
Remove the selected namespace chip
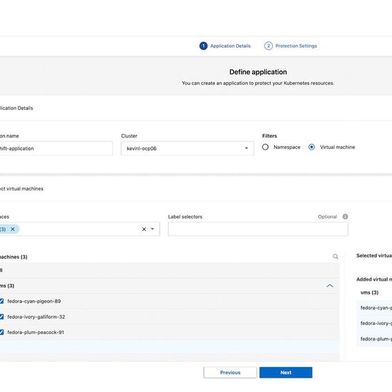tap(13, 229)
